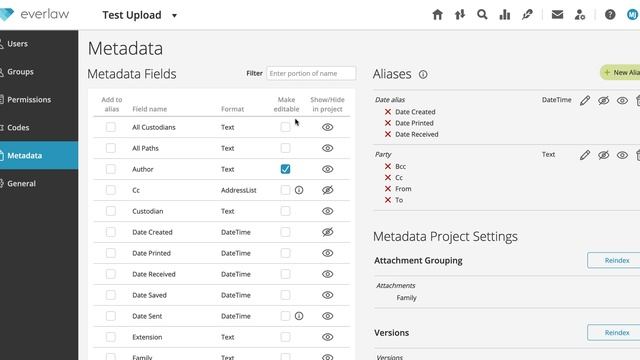Image resolution: width=640 pixels, height=360 pixels.
Task: Open the Test Upload project dropdown
Action: (174, 16)
